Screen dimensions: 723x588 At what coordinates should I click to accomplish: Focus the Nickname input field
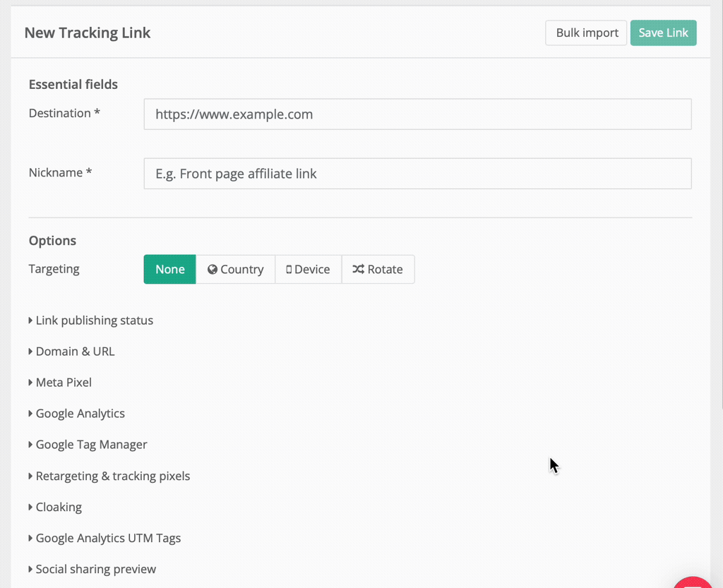click(417, 174)
